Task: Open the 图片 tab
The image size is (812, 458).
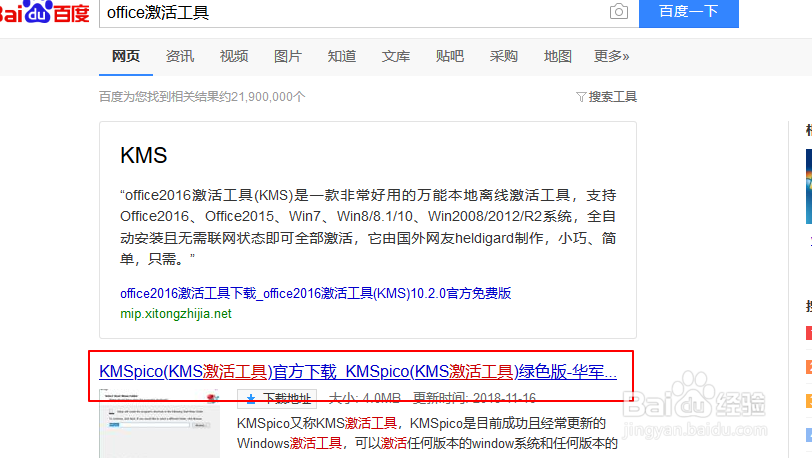Action: (x=287, y=56)
